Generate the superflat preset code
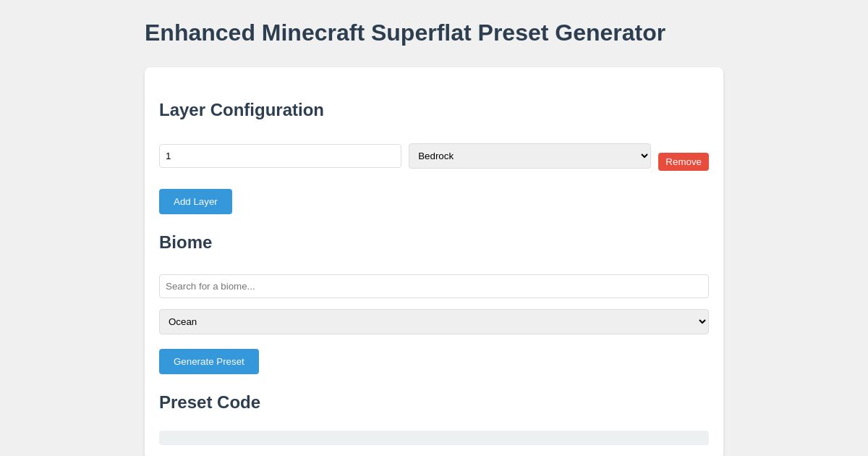 [x=209, y=361]
